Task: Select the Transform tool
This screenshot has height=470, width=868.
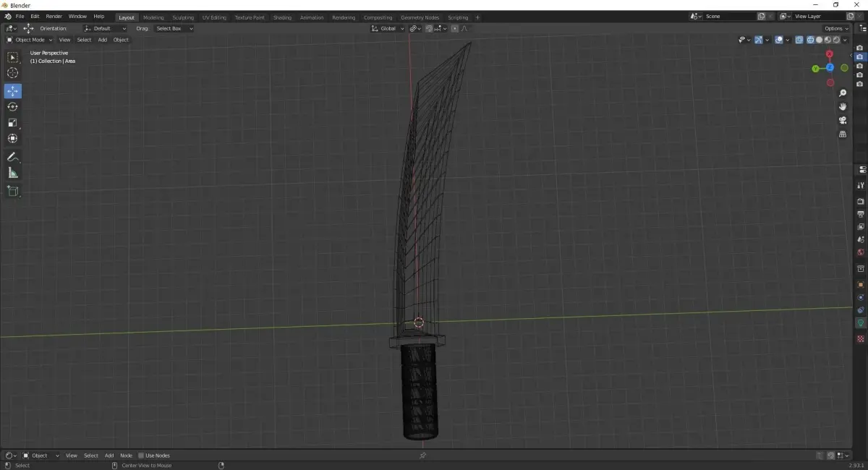Action: point(12,138)
